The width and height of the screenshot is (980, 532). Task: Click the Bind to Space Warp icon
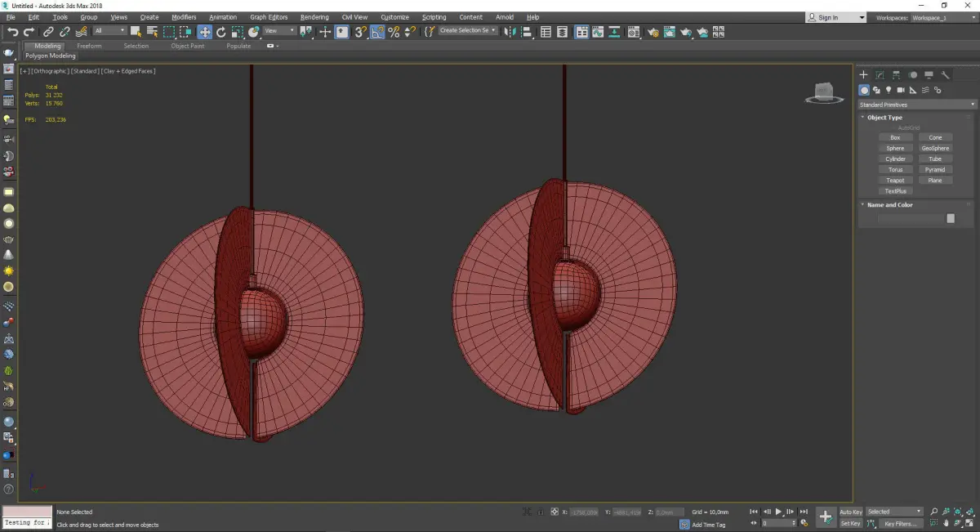(x=81, y=32)
